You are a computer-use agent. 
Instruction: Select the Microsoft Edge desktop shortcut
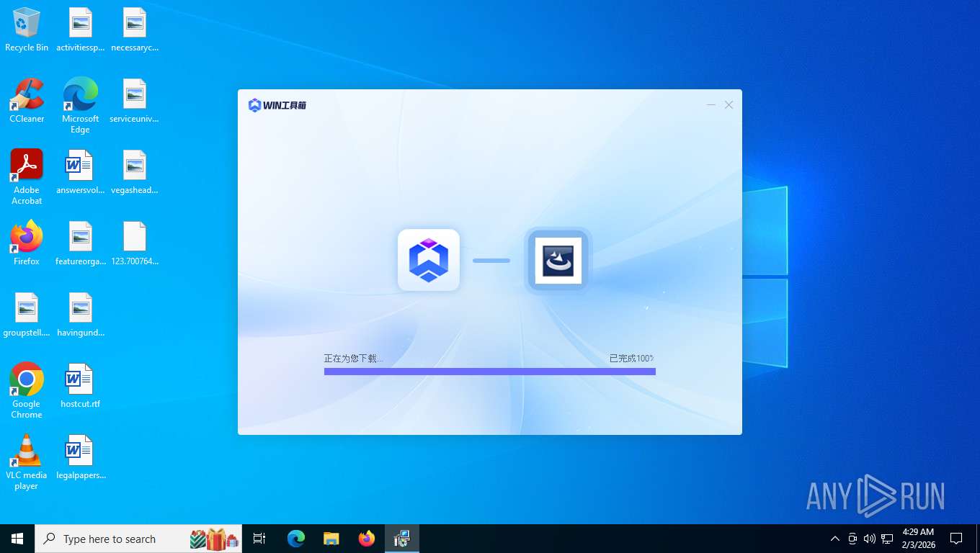(x=81, y=106)
